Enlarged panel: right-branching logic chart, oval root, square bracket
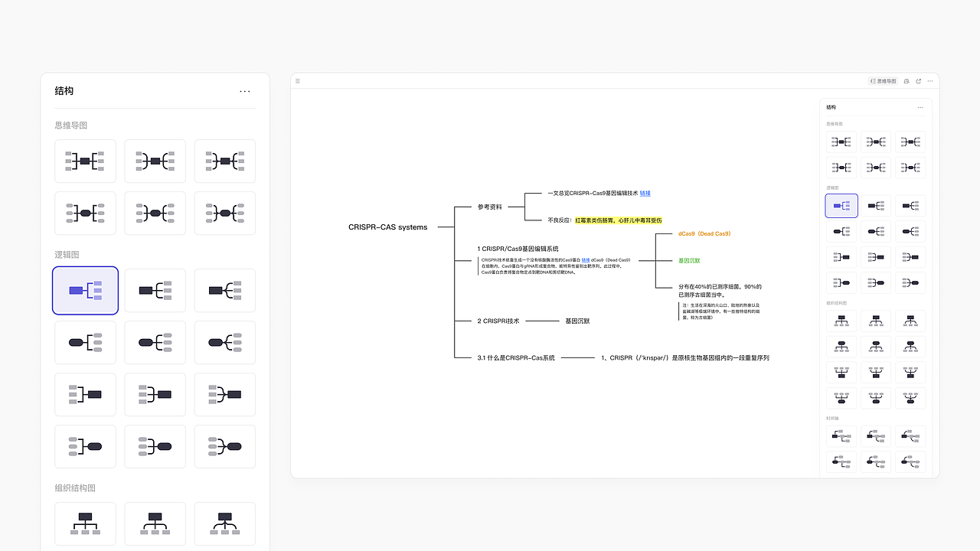This screenshot has width=980, height=551. (85, 342)
